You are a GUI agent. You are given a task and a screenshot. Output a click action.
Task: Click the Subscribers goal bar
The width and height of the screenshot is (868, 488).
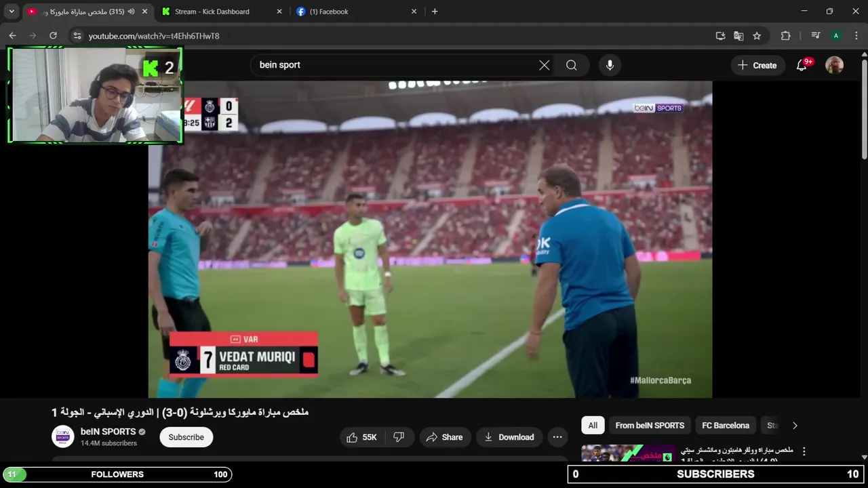pos(717,474)
